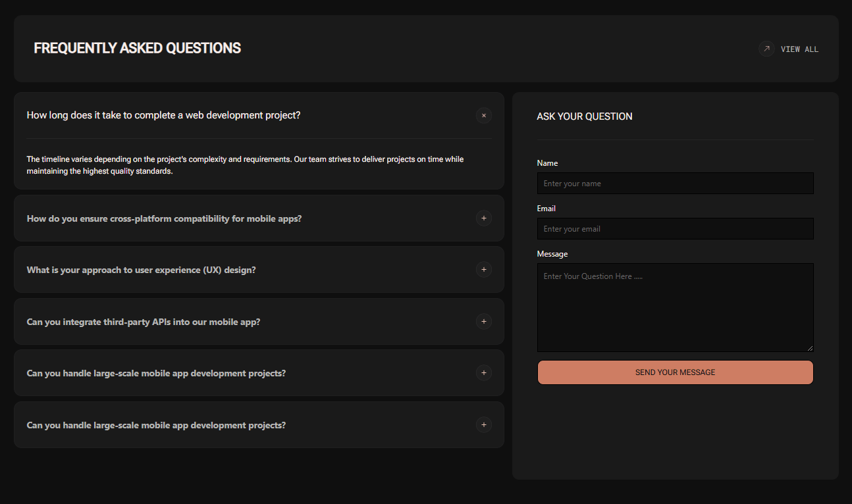Viewport: 852px width, 504px height.
Task: Click the FREQUENTLY ASKED QUESTIONS heading
Action: click(137, 48)
